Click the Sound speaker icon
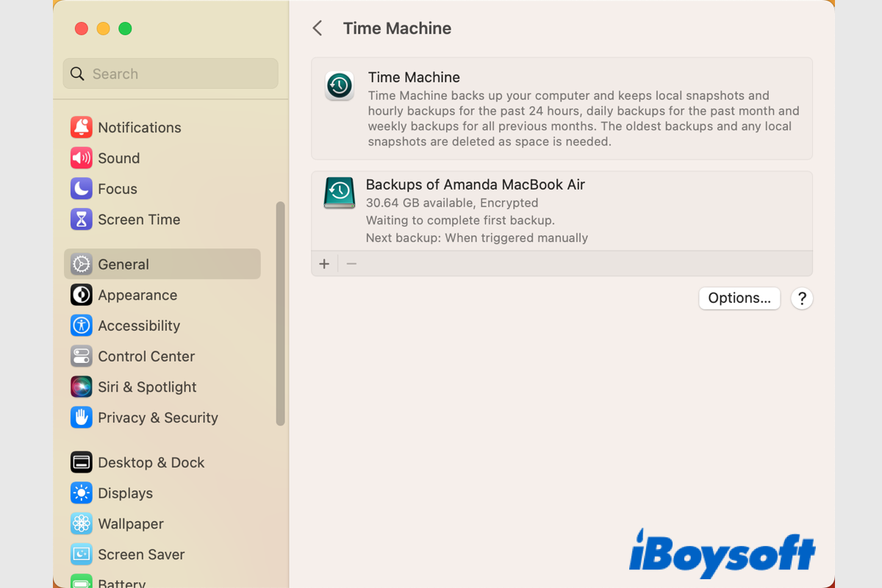Screen dimensions: 882x588 coord(82,158)
